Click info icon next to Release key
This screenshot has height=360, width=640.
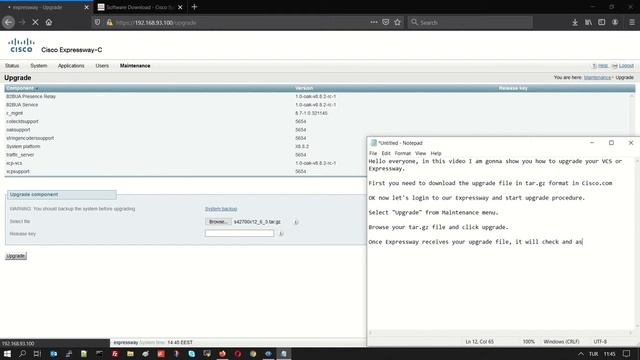pyautogui.click(x=281, y=234)
